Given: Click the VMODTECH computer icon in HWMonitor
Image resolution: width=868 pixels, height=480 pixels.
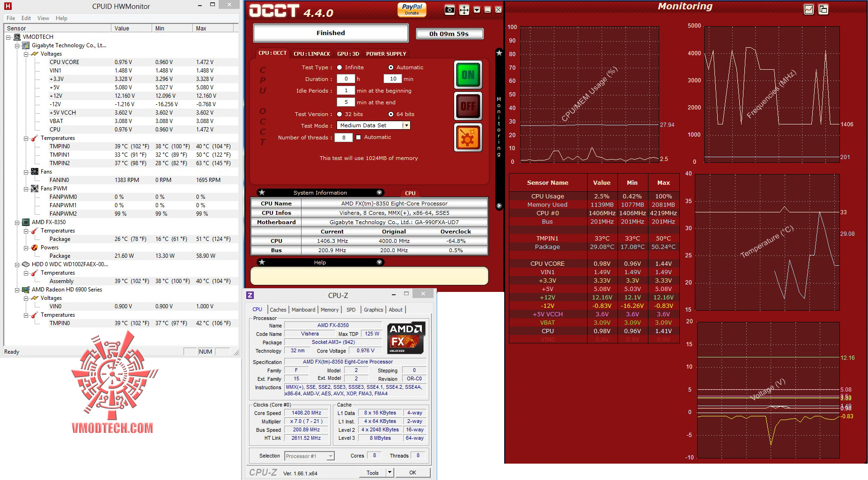Looking at the screenshot, I should (18, 36).
